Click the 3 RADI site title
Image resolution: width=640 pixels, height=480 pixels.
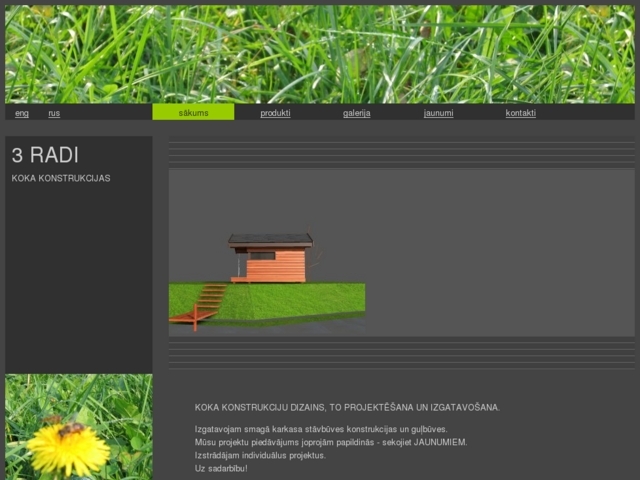45,155
